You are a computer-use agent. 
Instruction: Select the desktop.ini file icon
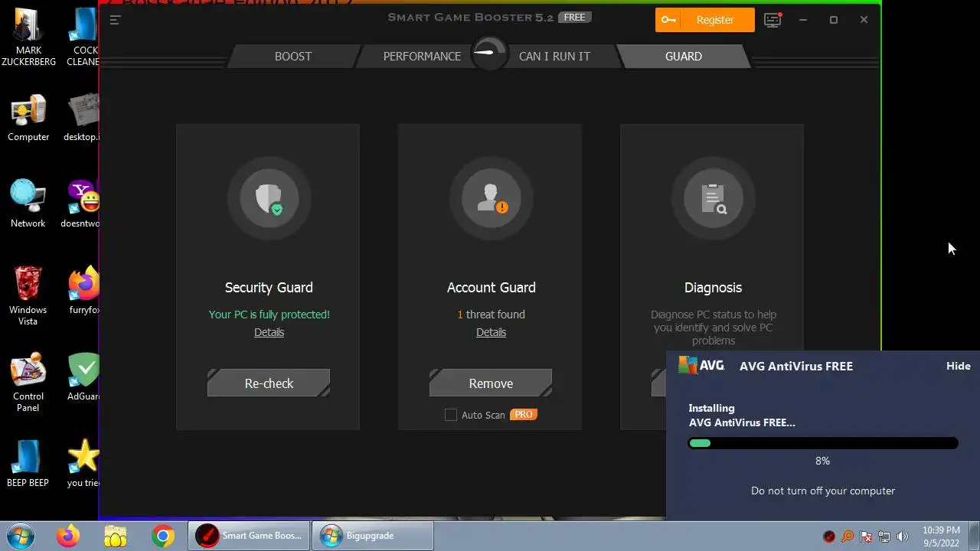(82, 118)
